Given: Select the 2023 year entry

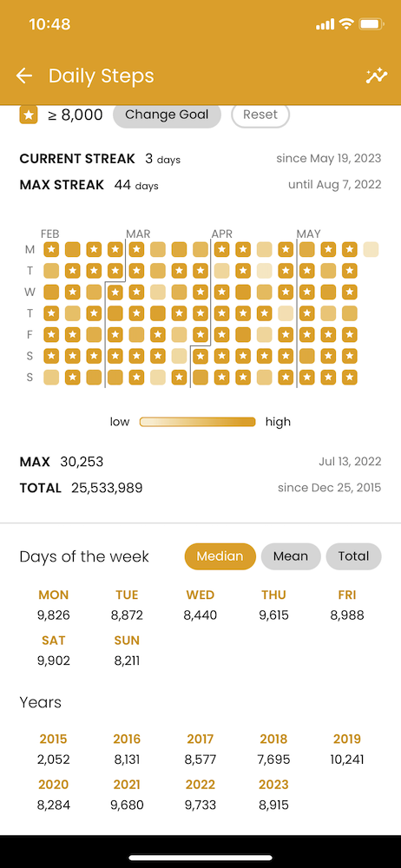Looking at the screenshot, I should click(273, 794).
